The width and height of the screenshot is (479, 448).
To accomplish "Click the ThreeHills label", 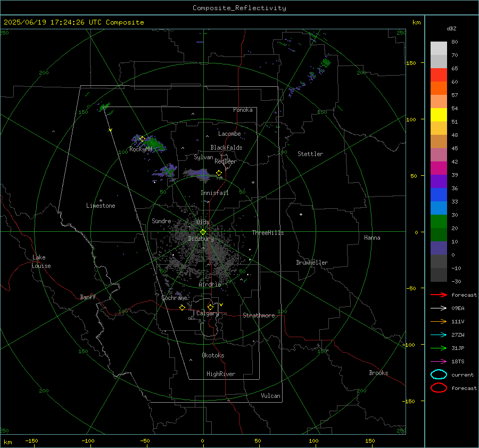I will tap(268, 233).
